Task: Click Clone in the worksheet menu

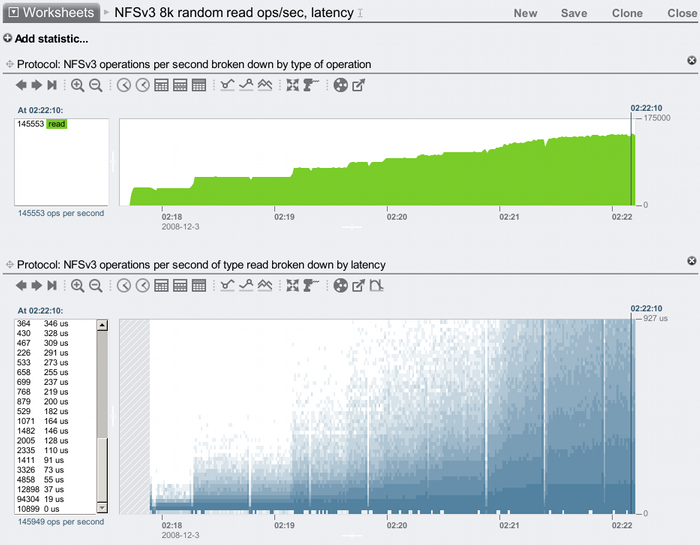Action: click(x=627, y=14)
